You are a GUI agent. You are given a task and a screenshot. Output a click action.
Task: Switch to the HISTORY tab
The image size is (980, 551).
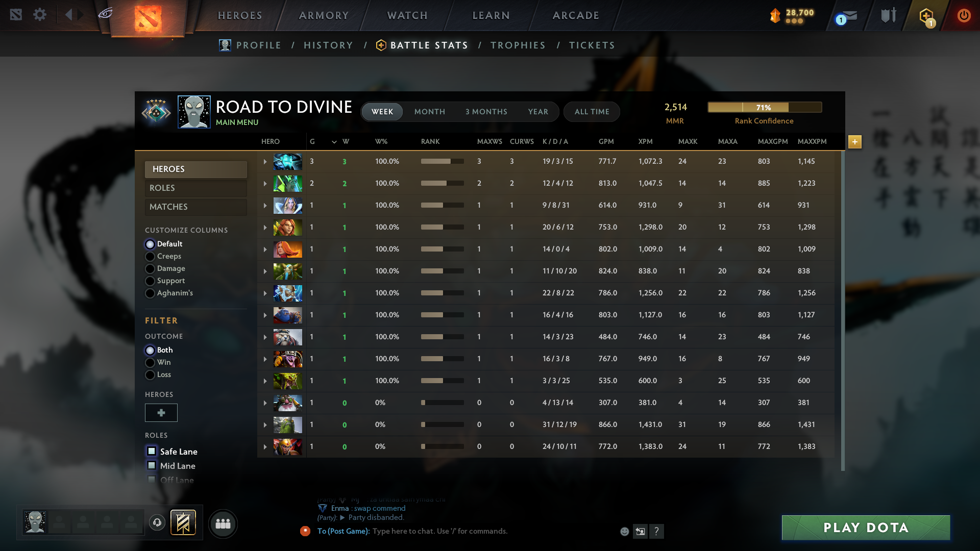(x=328, y=45)
